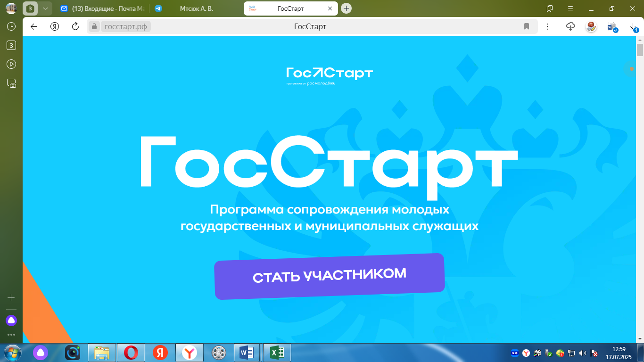
Task: Click the tray network status icon
Action: 571,353
